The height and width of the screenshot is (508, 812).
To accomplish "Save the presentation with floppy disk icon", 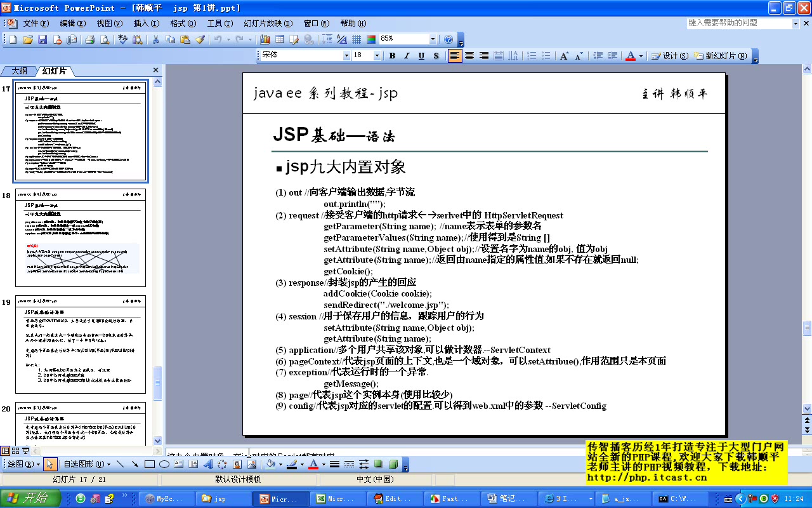I will pos(43,39).
